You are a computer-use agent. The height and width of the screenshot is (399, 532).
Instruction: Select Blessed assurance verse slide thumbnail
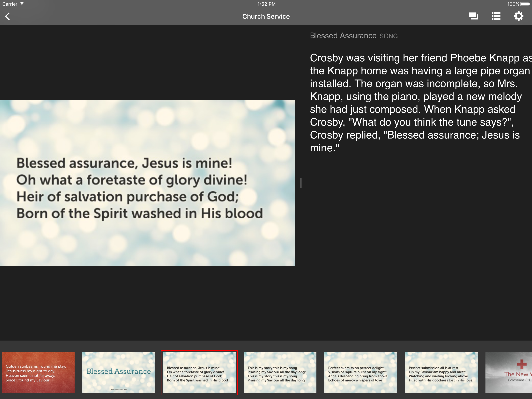199,373
